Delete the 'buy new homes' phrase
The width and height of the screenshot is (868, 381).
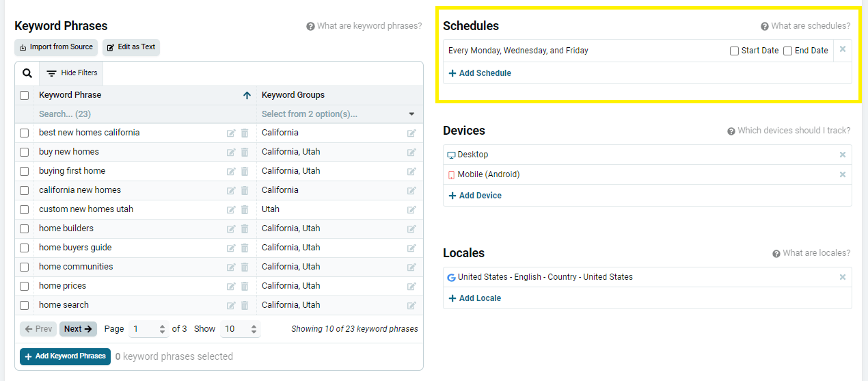(245, 153)
